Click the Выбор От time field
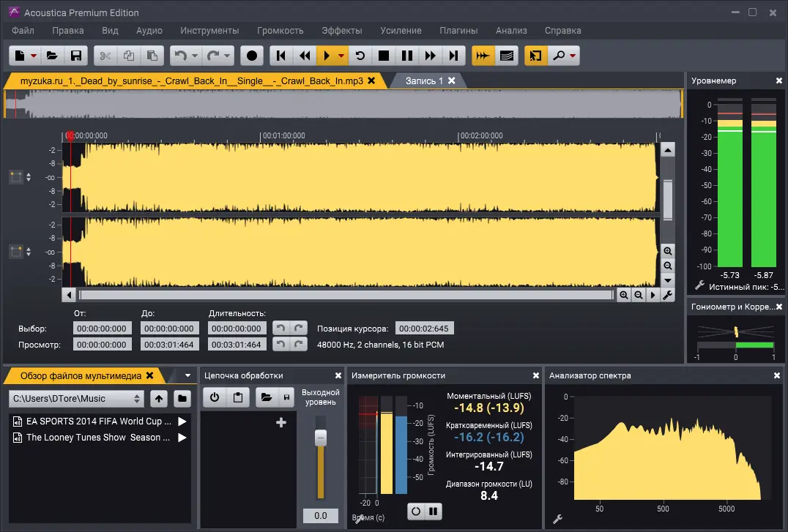This screenshot has width=788, height=532. pyautogui.click(x=102, y=329)
